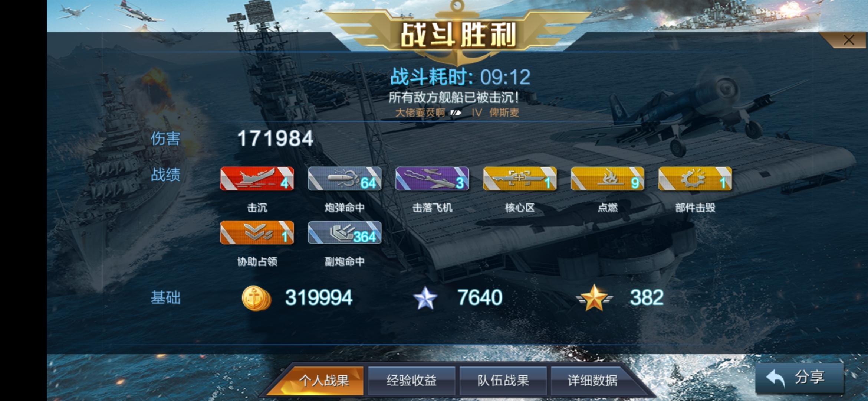Select the shell hits (炮弹命中) badge

(x=345, y=179)
